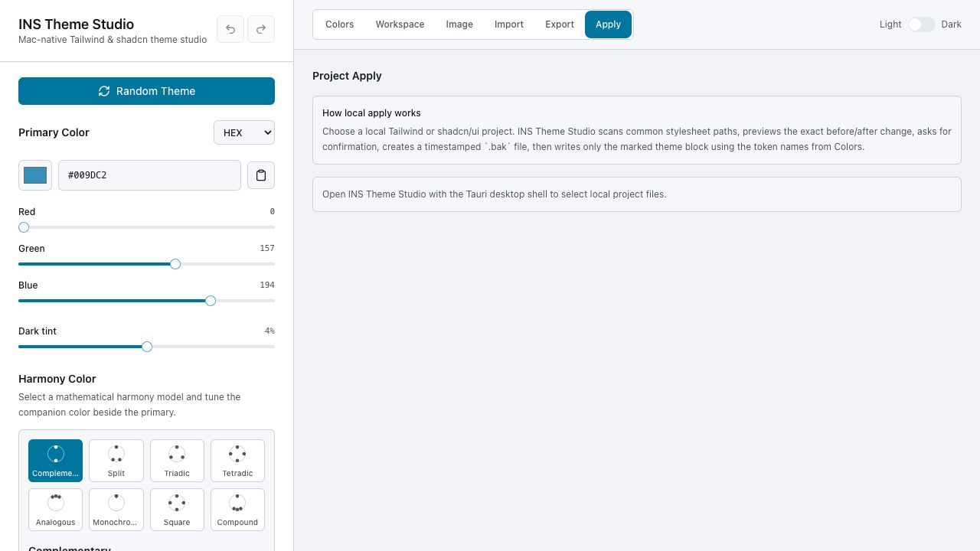Go to the Image tab
The width and height of the screenshot is (980, 551).
pyautogui.click(x=459, y=24)
